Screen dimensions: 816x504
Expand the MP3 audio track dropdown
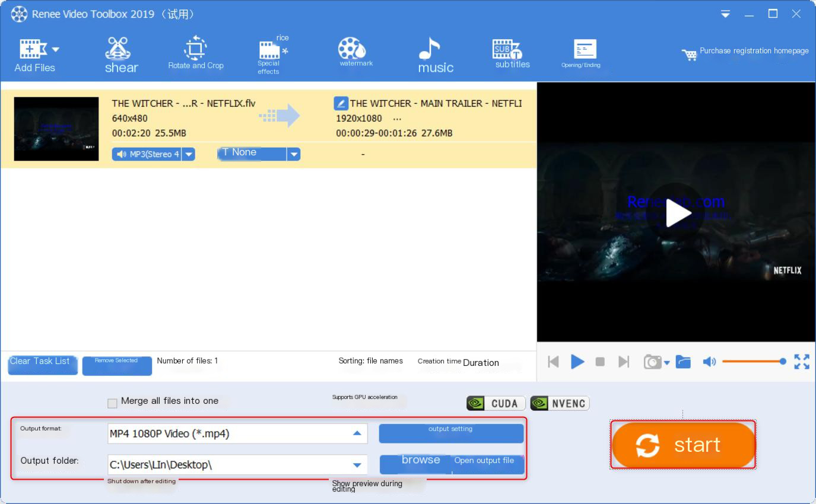point(189,154)
